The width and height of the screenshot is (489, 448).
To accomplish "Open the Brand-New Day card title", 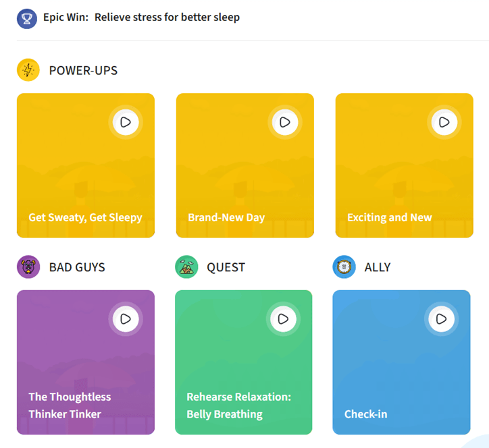I will [226, 217].
